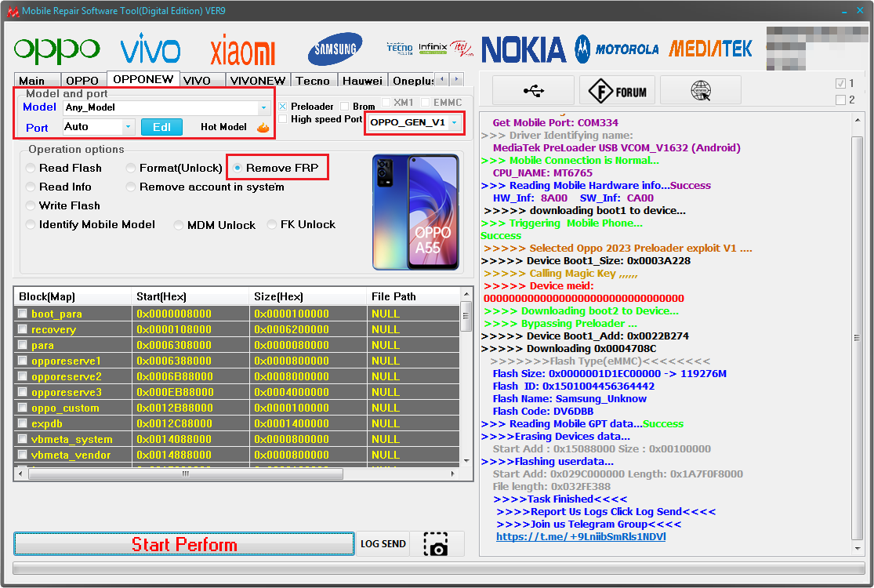Click the Tecno brand logo
874x588 pixels.
click(x=400, y=49)
